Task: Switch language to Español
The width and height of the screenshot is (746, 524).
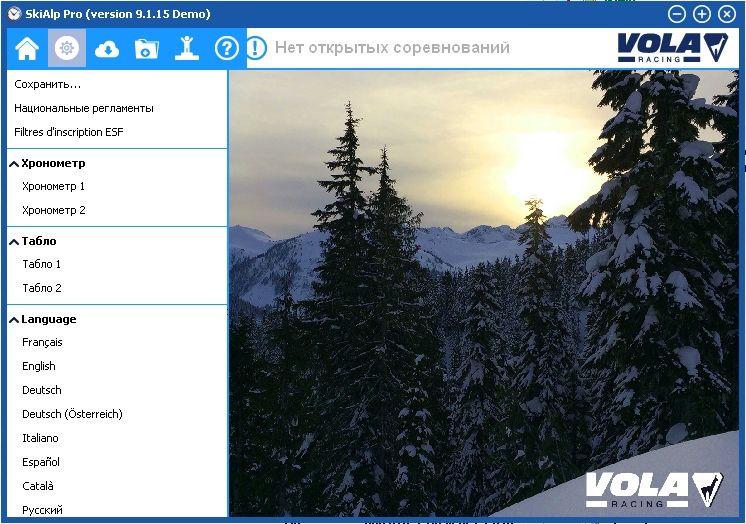Action: pyautogui.click(x=41, y=462)
